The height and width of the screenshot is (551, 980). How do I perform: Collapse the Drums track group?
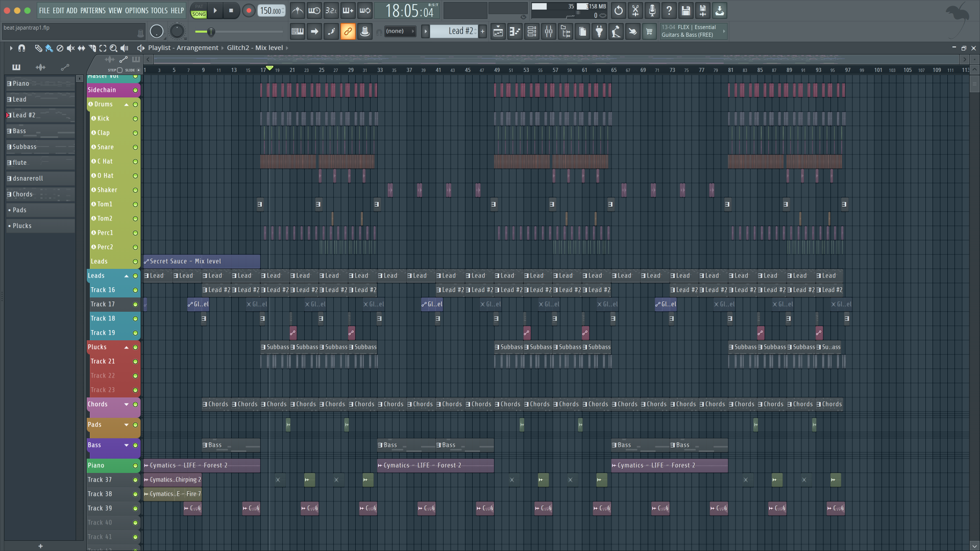(127, 105)
